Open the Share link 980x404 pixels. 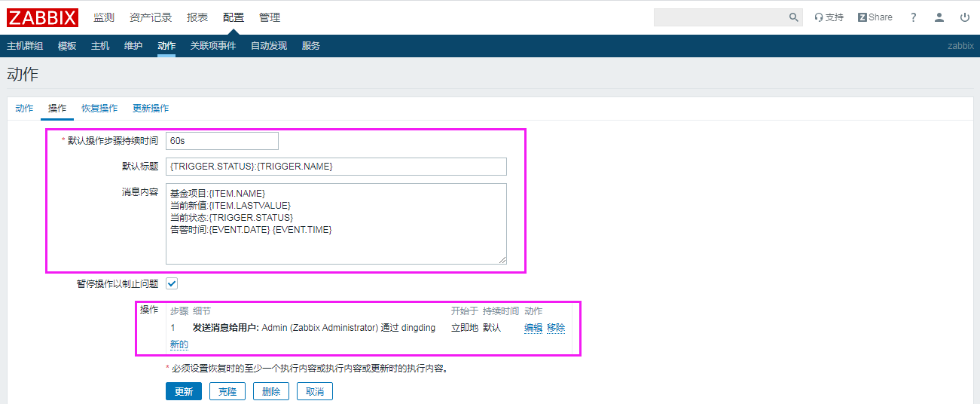click(875, 17)
